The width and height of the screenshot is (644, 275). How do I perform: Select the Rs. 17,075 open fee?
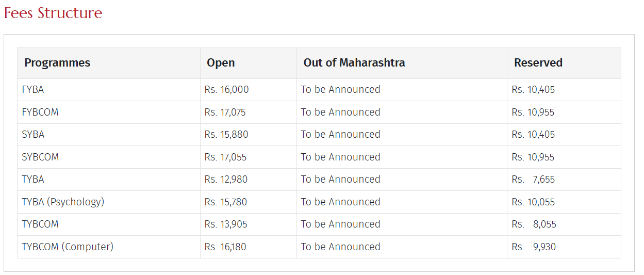coord(225,112)
